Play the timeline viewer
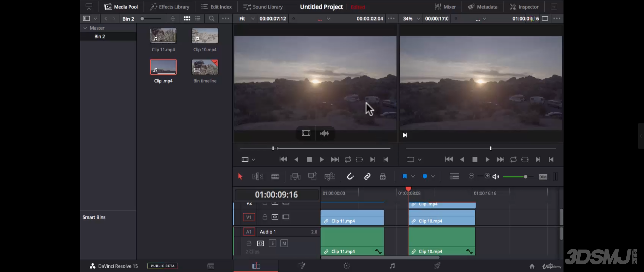 point(487,160)
